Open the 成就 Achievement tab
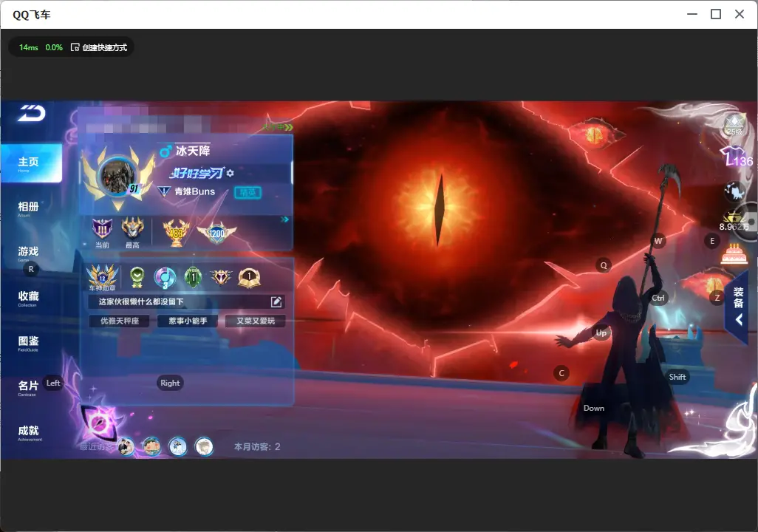758x532 pixels. (28, 432)
